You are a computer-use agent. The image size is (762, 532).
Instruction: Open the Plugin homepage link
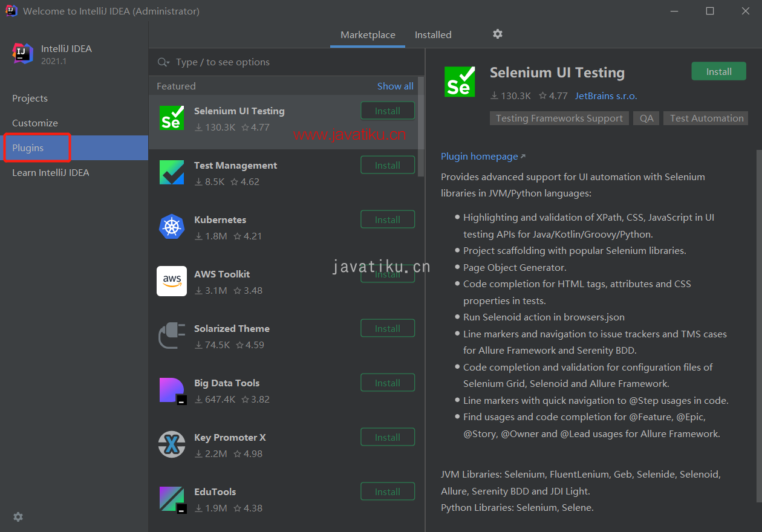pyautogui.click(x=483, y=157)
